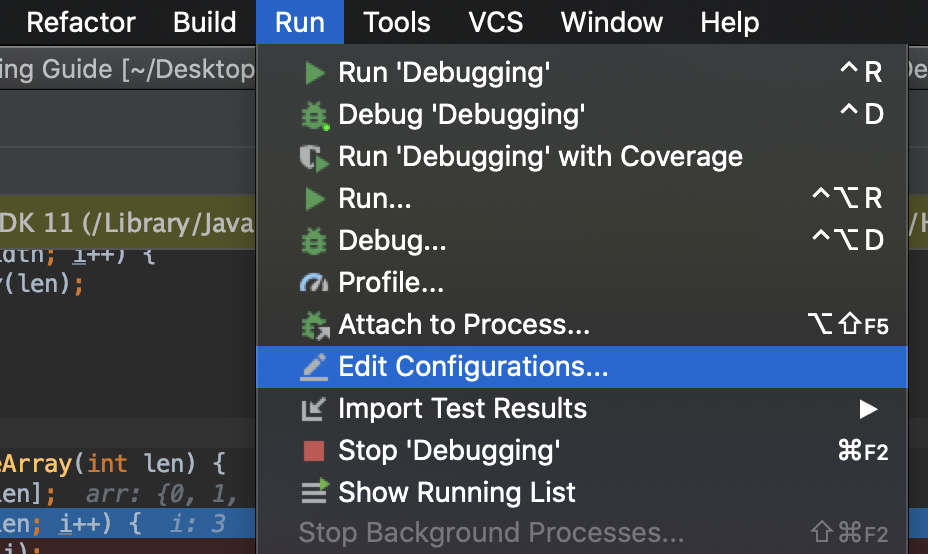Click the bug icon beside Debug...
The width and height of the screenshot is (928, 554).
[314, 241]
